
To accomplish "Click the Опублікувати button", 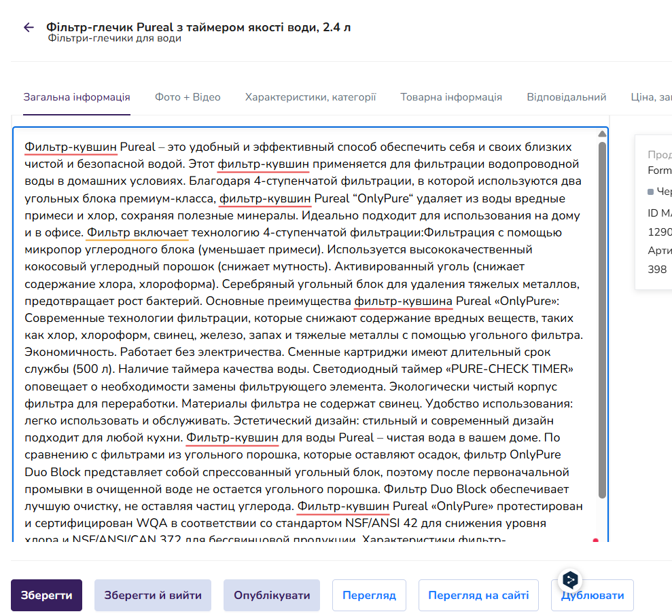I will 272,595.
